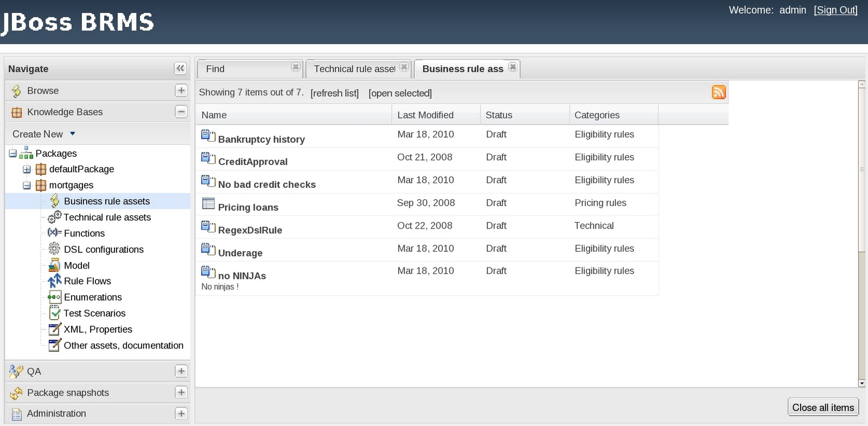The height and width of the screenshot is (426, 868).
Task: Click the Functions tree icon
Action: 54,233
